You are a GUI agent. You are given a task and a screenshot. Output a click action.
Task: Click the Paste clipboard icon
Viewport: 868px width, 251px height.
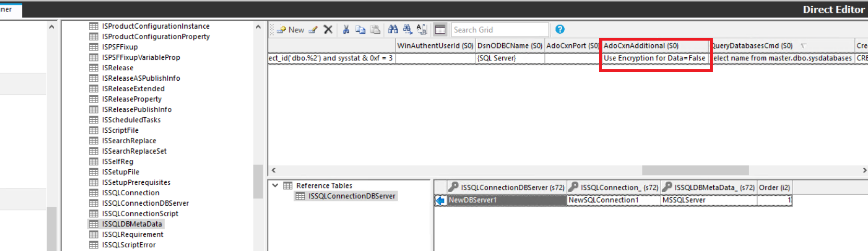(x=375, y=30)
